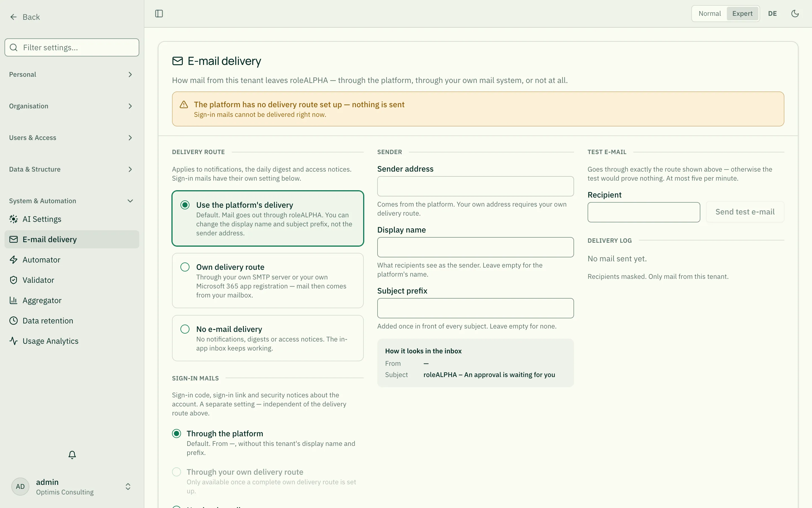Screen dimensions: 812x508
Task: Expand the Personal section
Action: [x=72, y=75]
